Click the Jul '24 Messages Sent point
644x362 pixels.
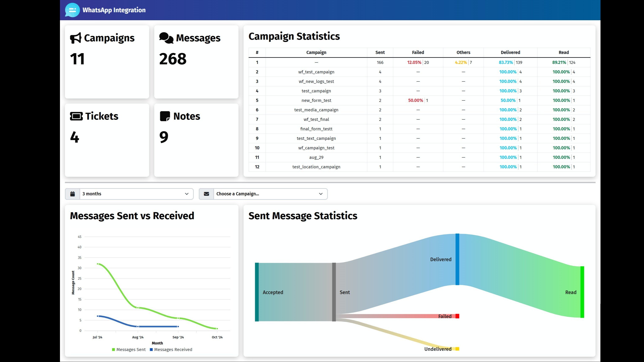(x=98, y=264)
